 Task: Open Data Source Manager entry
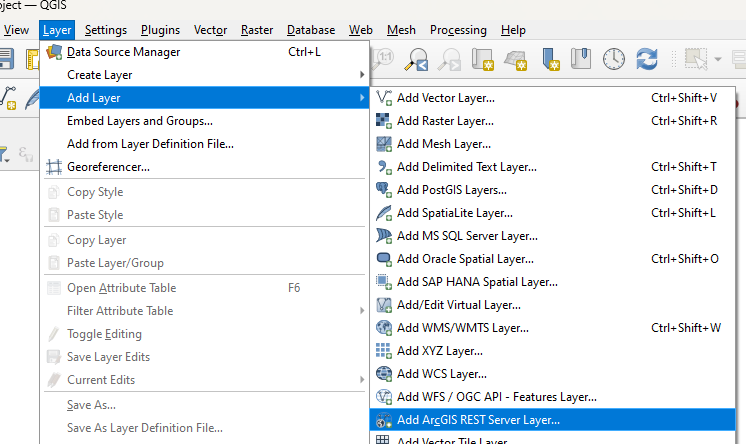[x=123, y=52]
